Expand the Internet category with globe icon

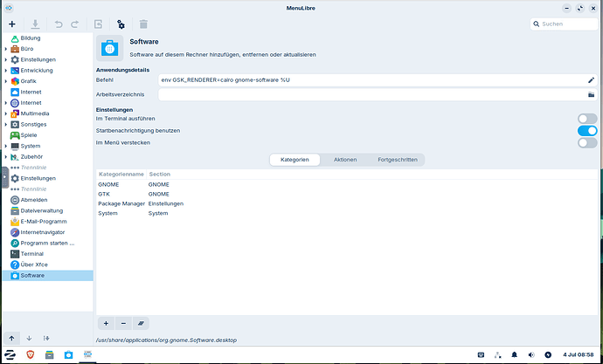point(6,103)
